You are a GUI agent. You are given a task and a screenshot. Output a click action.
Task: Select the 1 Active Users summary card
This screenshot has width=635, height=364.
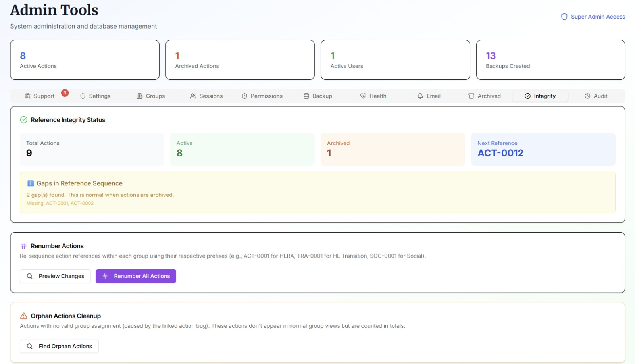pos(395,60)
